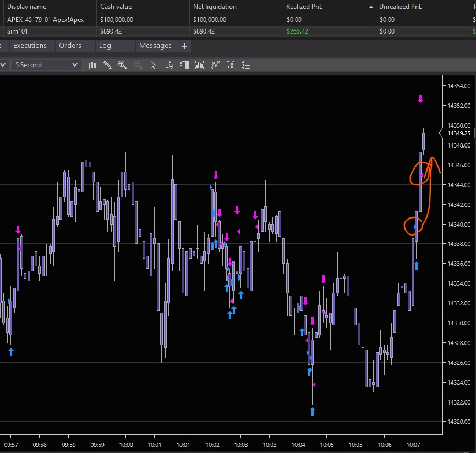Open the Chart Trader icon
The height and width of the screenshot is (453, 476).
(x=184, y=65)
